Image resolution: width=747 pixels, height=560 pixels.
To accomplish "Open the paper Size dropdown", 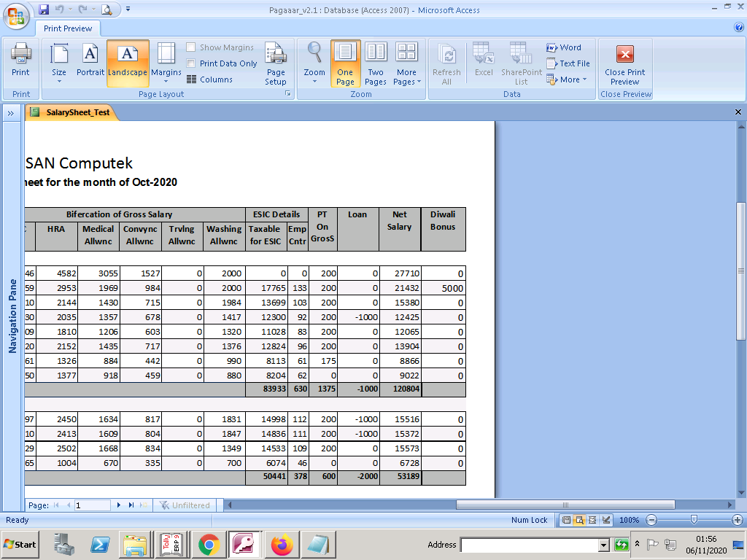I will pos(59,63).
